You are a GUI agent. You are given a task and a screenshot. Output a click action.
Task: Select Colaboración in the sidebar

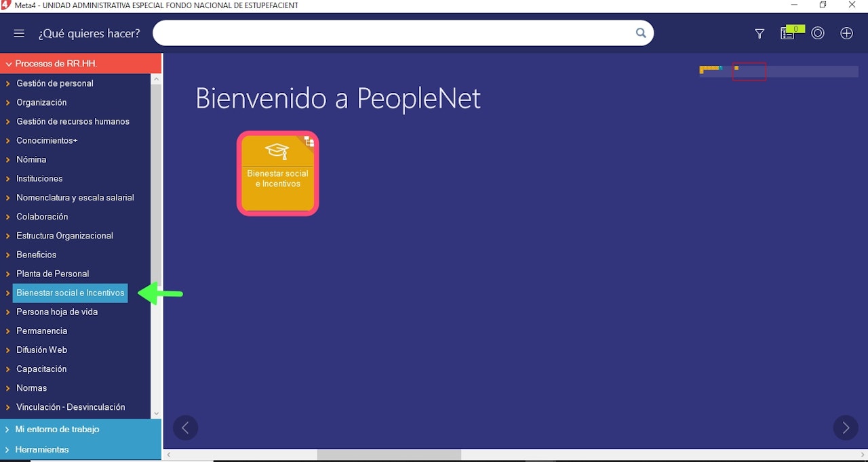click(42, 217)
